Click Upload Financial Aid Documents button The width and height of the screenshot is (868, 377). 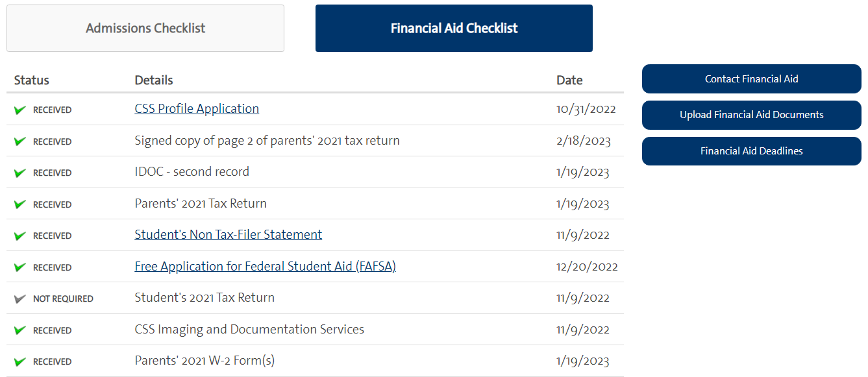tap(751, 115)
